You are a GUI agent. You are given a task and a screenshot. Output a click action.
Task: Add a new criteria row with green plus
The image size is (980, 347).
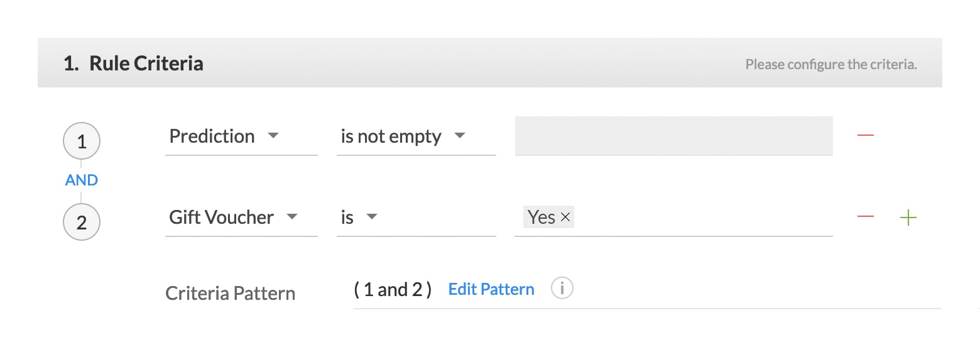908,218
